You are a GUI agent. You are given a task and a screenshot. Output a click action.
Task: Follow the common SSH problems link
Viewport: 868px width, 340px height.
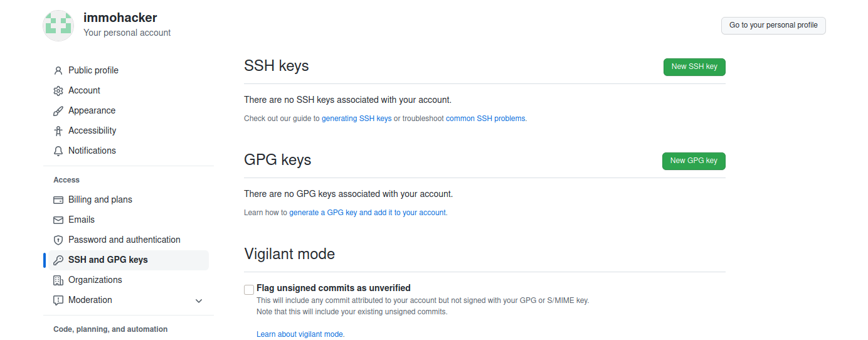485,118
